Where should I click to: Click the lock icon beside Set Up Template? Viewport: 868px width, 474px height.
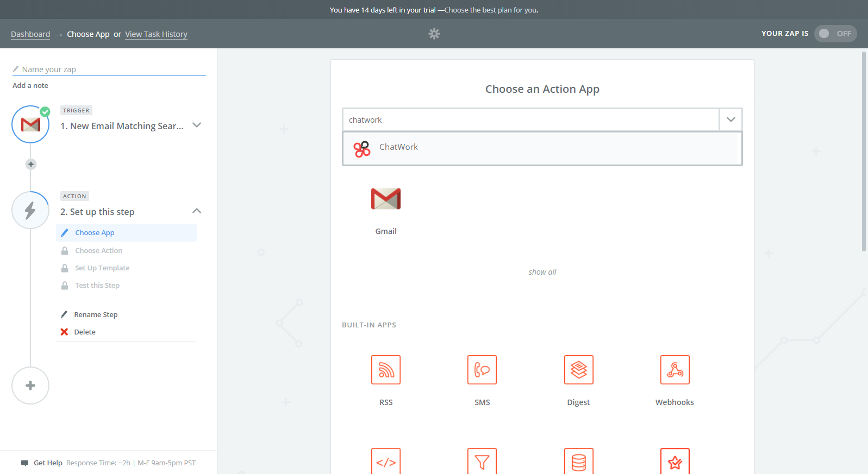65,268
